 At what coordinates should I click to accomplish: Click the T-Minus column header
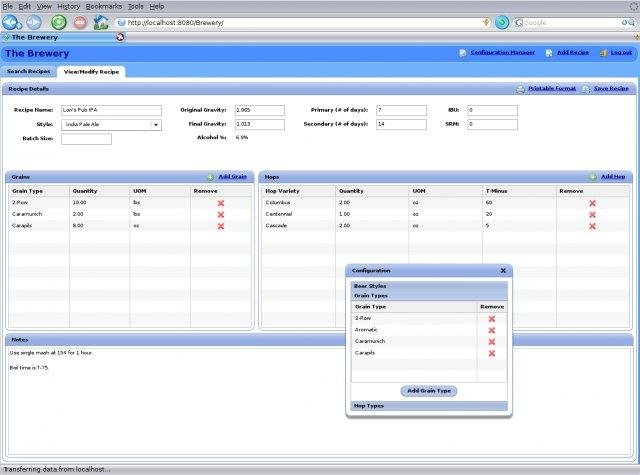pos(519,191)
